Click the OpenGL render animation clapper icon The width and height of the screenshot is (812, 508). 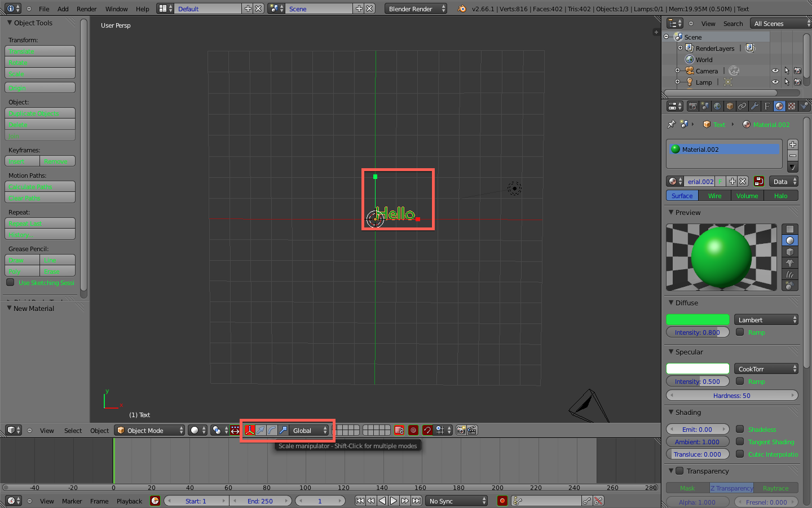coord(472,430)
